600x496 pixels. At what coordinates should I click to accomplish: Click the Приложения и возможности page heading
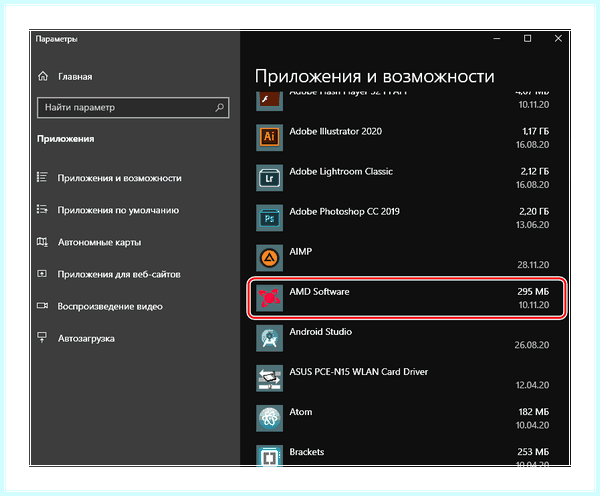[x=375, y=77]
